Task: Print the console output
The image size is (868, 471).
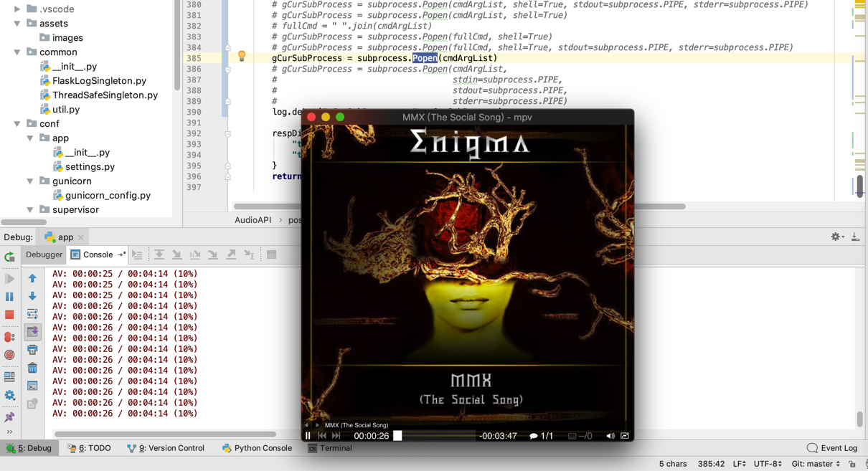Action: (32, 350)
